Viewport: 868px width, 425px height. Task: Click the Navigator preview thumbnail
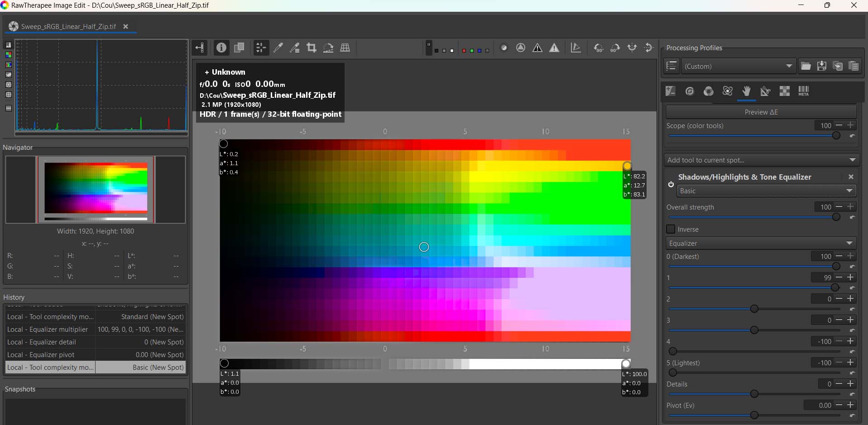[x=96, y=189]
